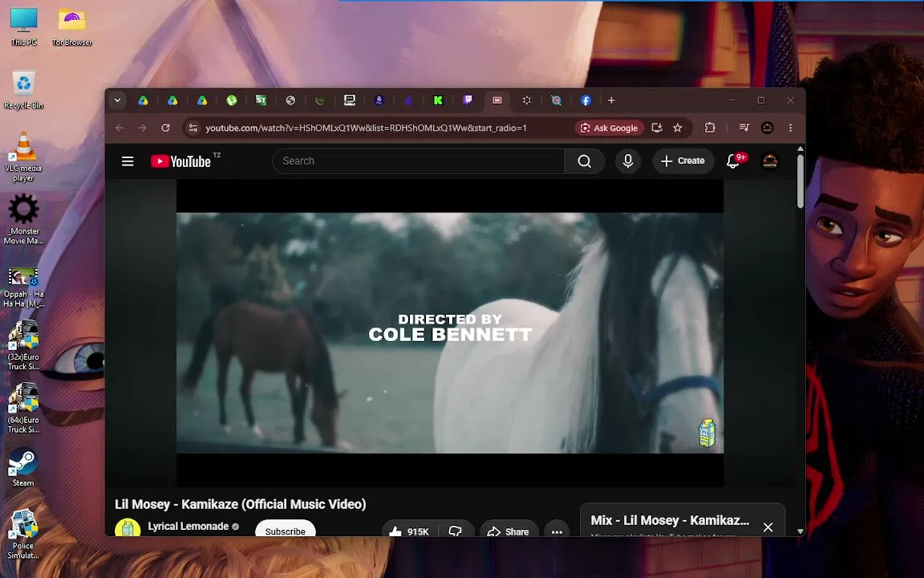Switch to the uTorrent tab

(232, 100)
